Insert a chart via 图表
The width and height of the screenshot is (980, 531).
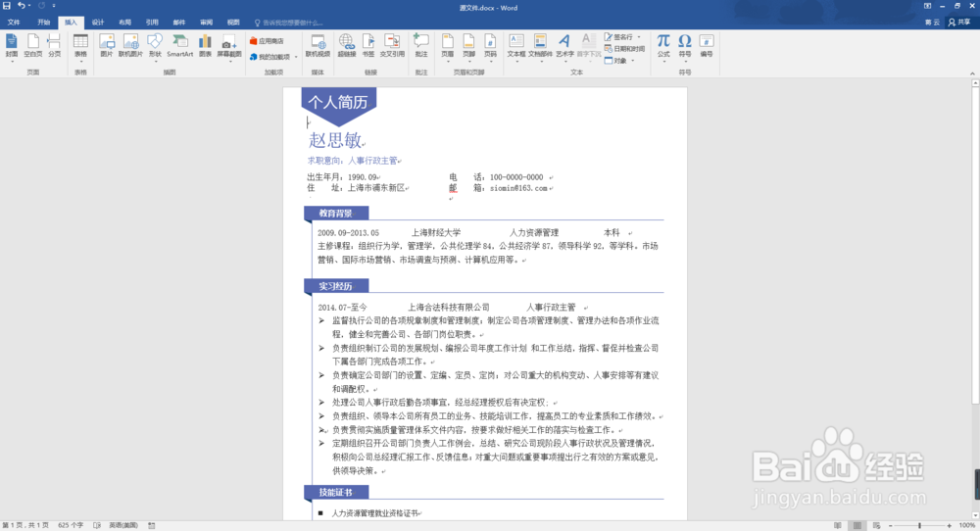(x=205, y=46)
